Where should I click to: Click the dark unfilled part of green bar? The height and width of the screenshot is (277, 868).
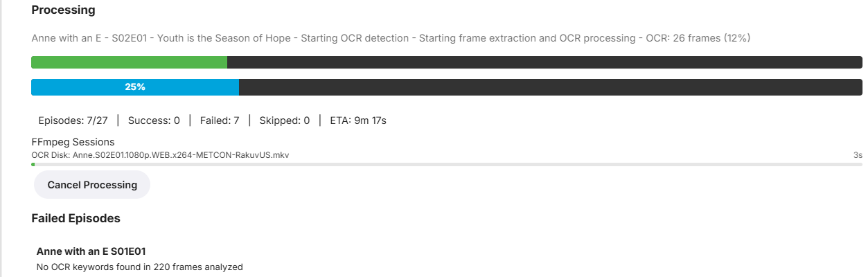[544, 62]
